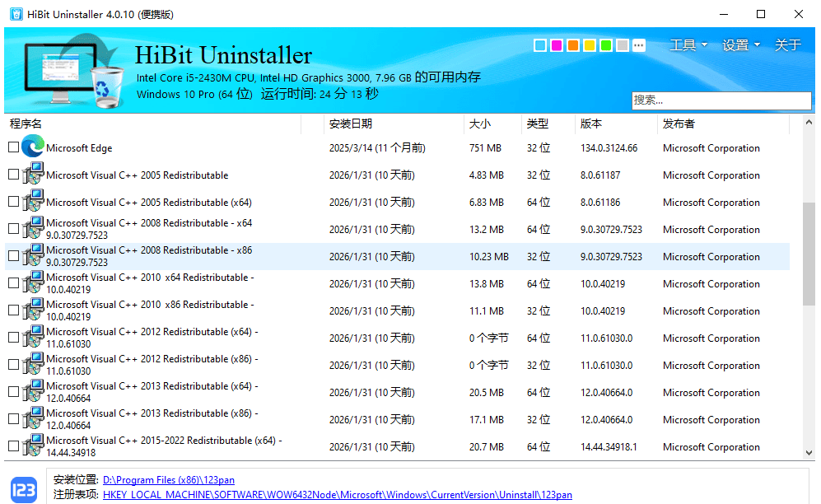Click the Visual C++ 2005 (x64) row icon
This screenshot has width=821, height=504.
click(32, 202)
